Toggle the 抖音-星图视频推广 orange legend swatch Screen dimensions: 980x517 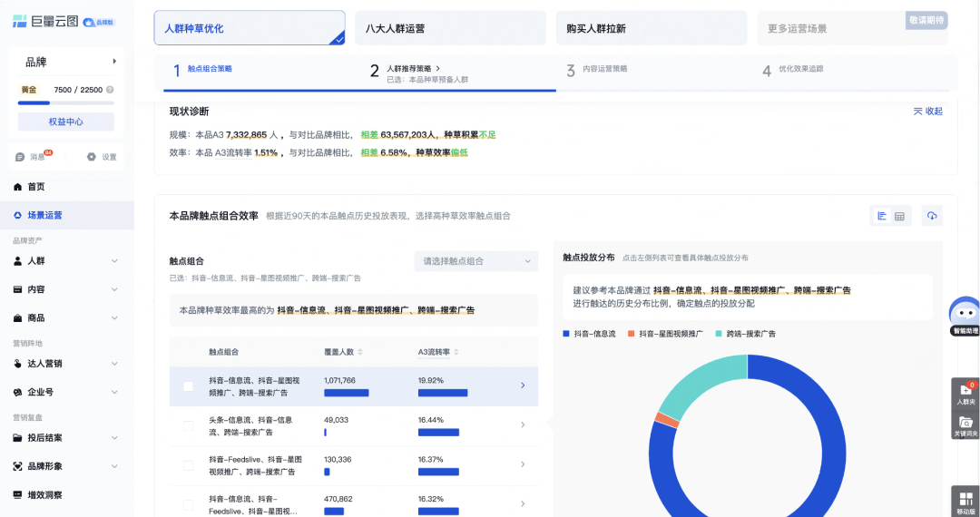(632, 334)
